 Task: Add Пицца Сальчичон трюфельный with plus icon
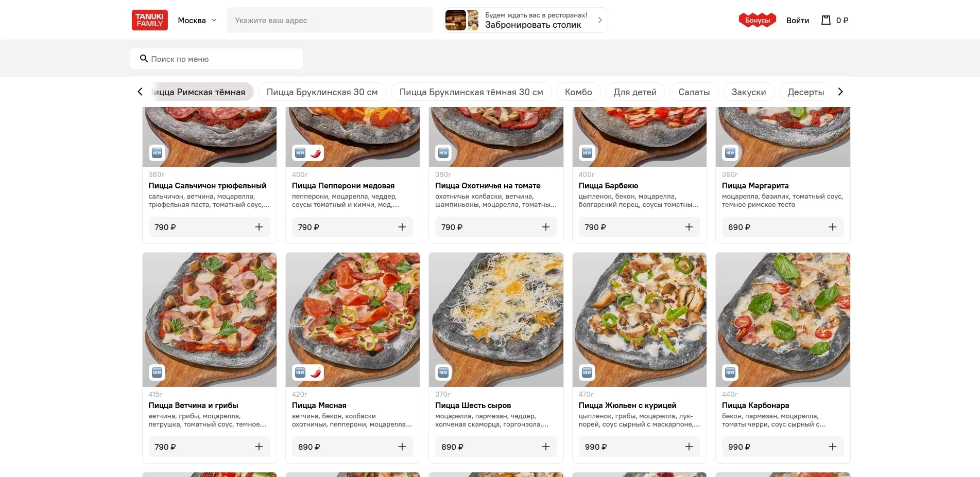click(x=259, y=227)
